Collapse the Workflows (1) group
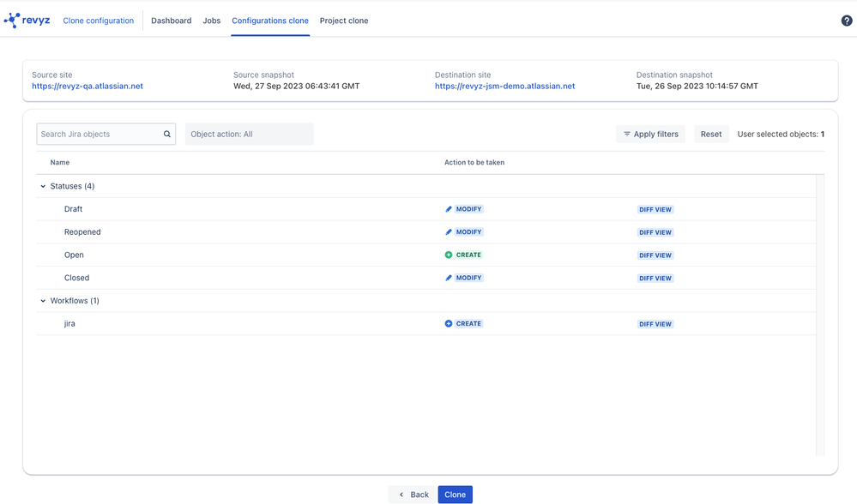Image resolution: width=857 pixels, height=504 pixels. 43,301
